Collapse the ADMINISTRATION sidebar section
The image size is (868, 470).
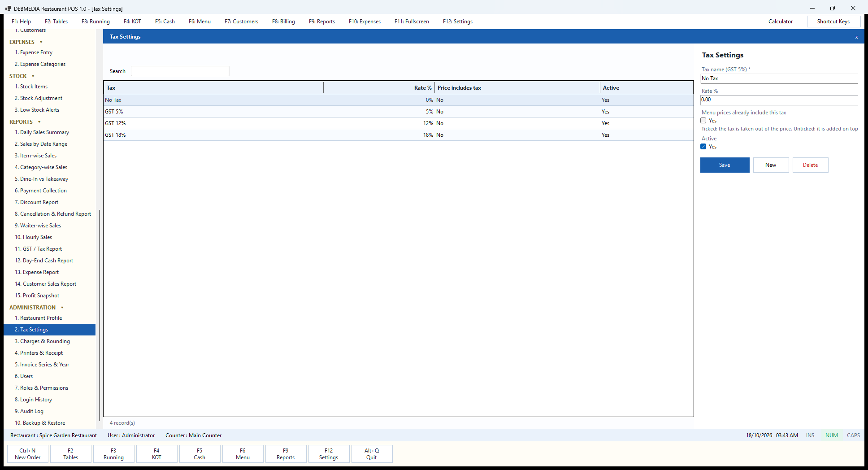(x=37, y=308)
